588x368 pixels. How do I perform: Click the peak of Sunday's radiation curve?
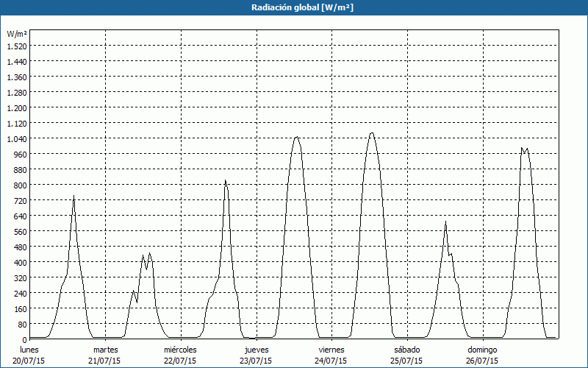(x=522, y=148)
